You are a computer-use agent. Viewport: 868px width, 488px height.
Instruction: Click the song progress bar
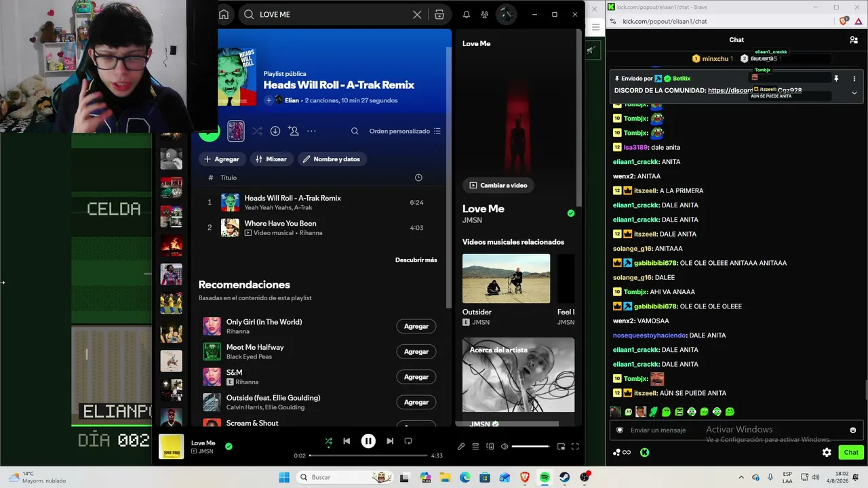click(x=368, y=455)
